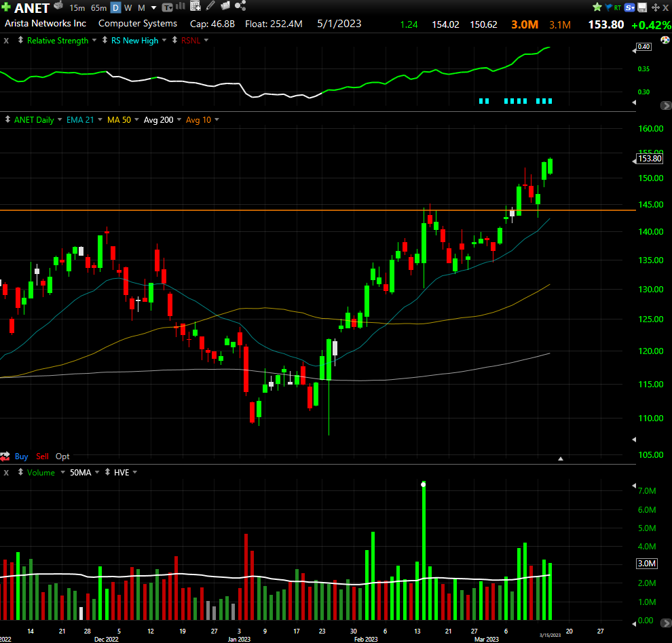The height and width of the screenshot is (643, 672).
Task: Switch to the 65m timeframe
Action: [x=98, y=7]
